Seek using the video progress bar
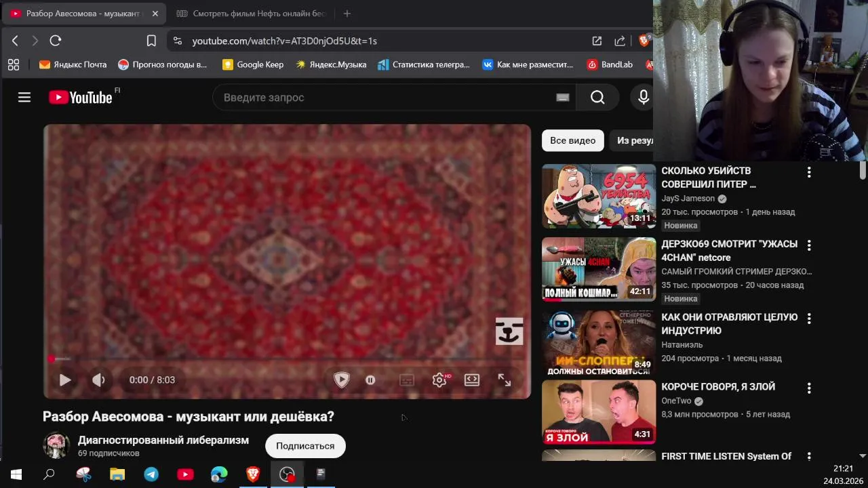Viewport: 868px width, 488px height. [287, 359]
